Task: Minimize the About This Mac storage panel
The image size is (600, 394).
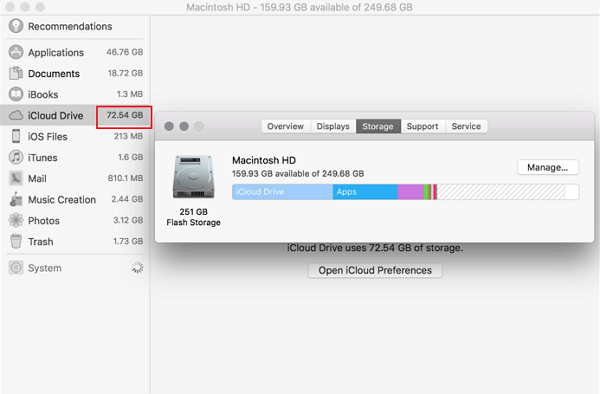Action: 184,126
